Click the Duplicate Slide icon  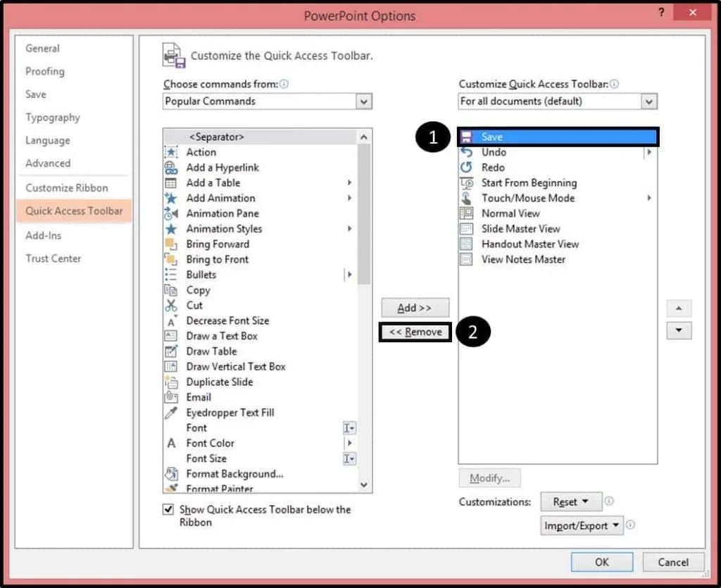(171, 382)
